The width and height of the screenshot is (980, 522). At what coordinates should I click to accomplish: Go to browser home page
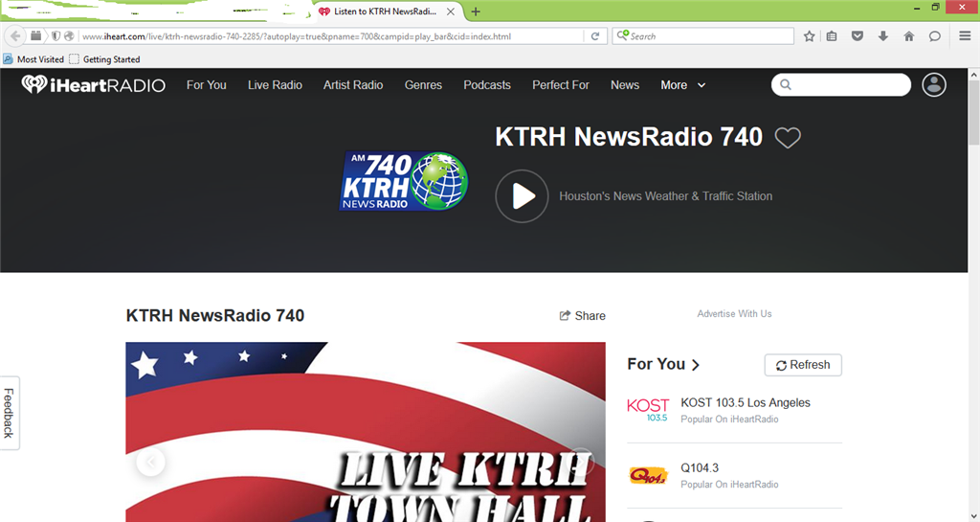click(909, 36)
